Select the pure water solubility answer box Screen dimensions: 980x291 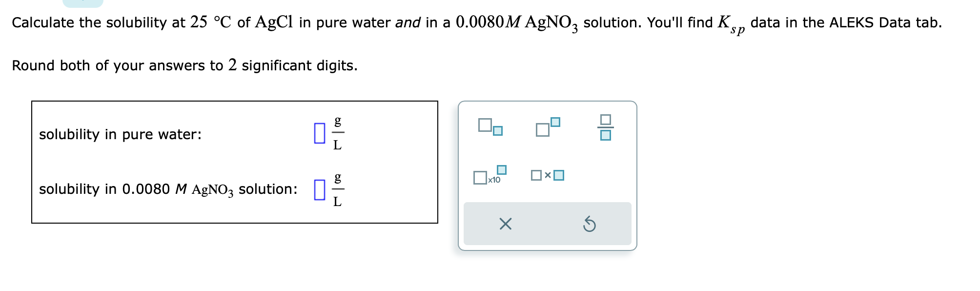click(320, 133)
